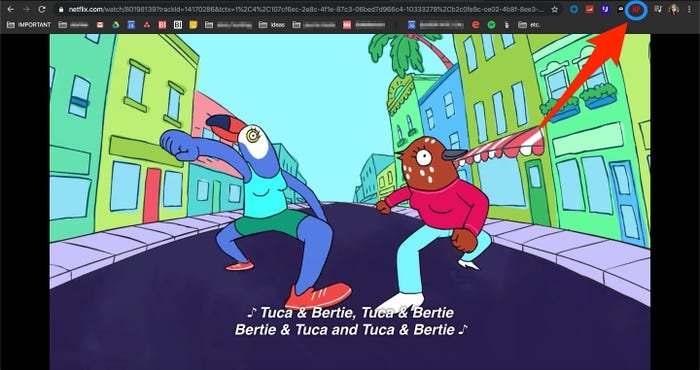
Task: Open the blue calendar bookmark icon
Action: [x=412, y=25]
